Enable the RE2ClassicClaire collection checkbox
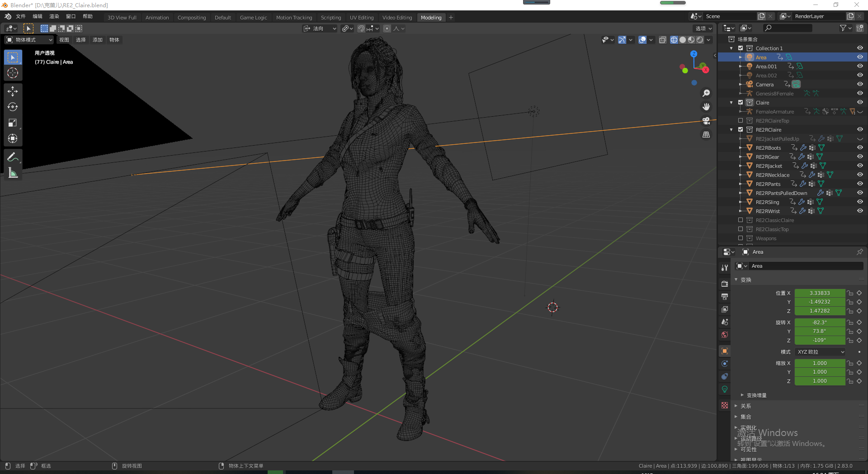 (741, 220)
